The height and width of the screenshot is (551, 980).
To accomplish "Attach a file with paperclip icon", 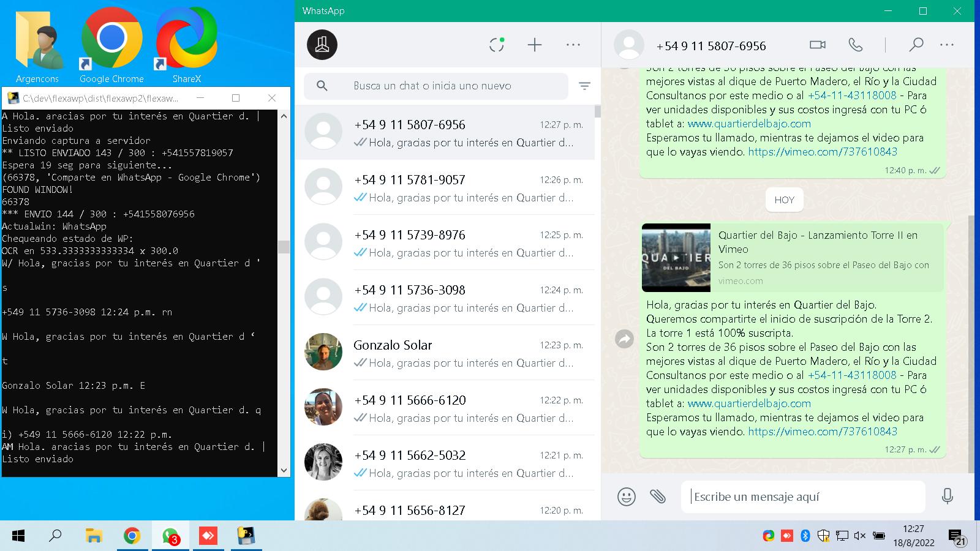I will click(658, 496).
